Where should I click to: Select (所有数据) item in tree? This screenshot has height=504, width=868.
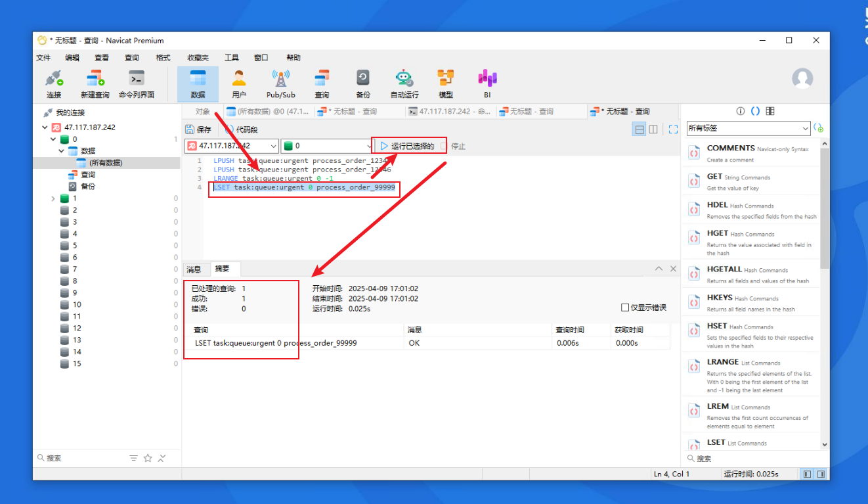(106, 163)
